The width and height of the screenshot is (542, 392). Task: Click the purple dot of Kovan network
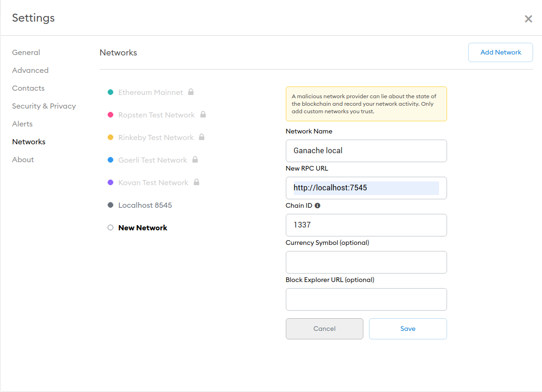tap(110, 182)
